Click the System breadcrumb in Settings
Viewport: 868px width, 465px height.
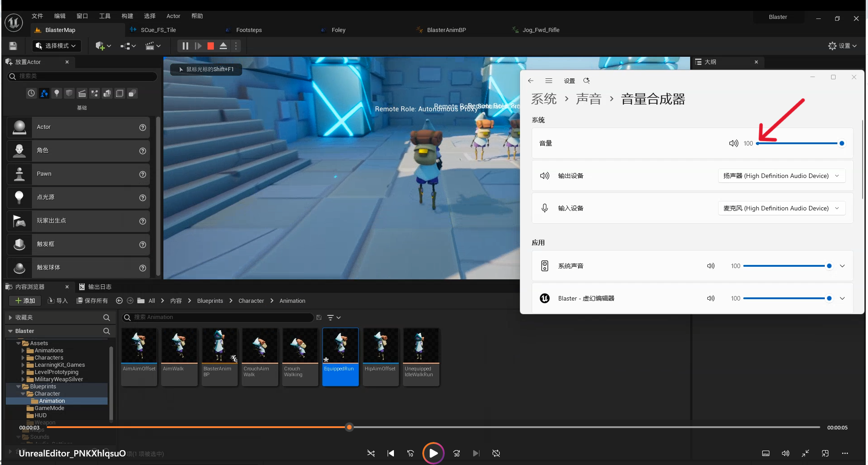point(544,99)
